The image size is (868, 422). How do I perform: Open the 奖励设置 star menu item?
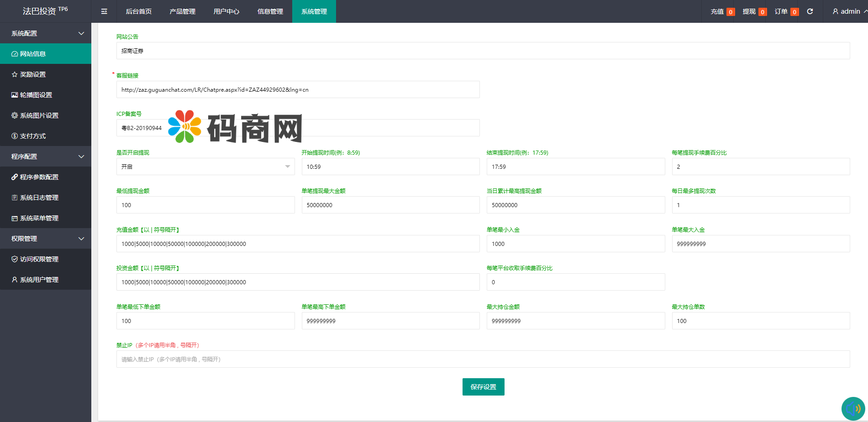33,74
